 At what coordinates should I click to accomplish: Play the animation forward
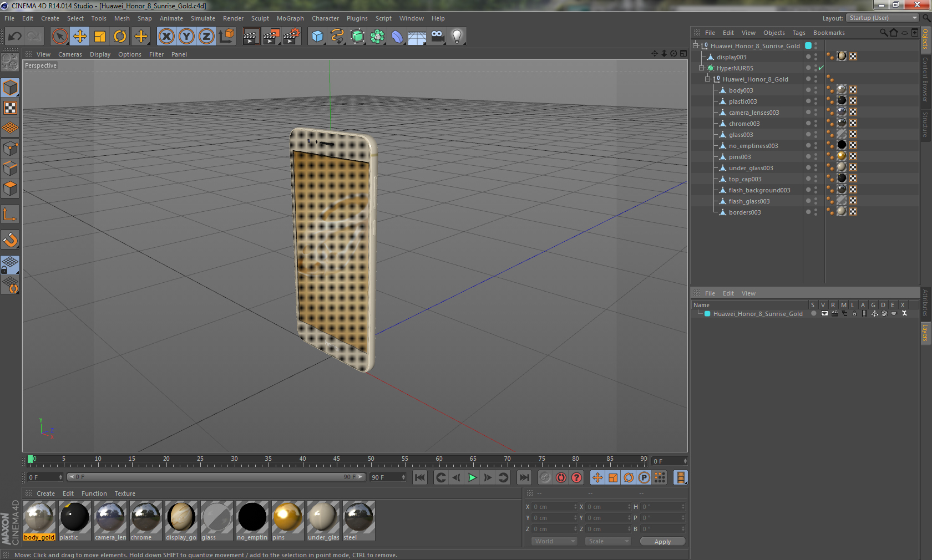472,477
